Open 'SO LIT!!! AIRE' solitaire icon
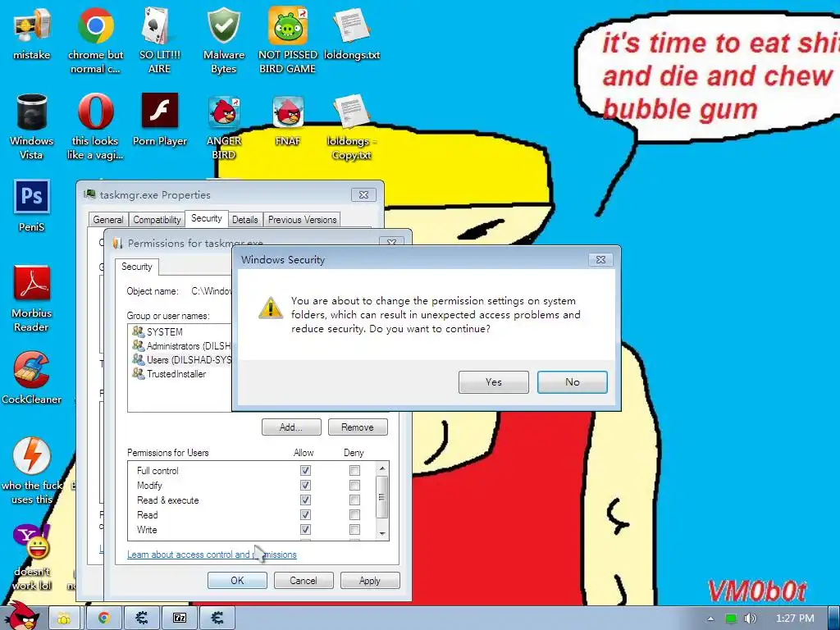The image size is (840, 630). click(160, 41)
